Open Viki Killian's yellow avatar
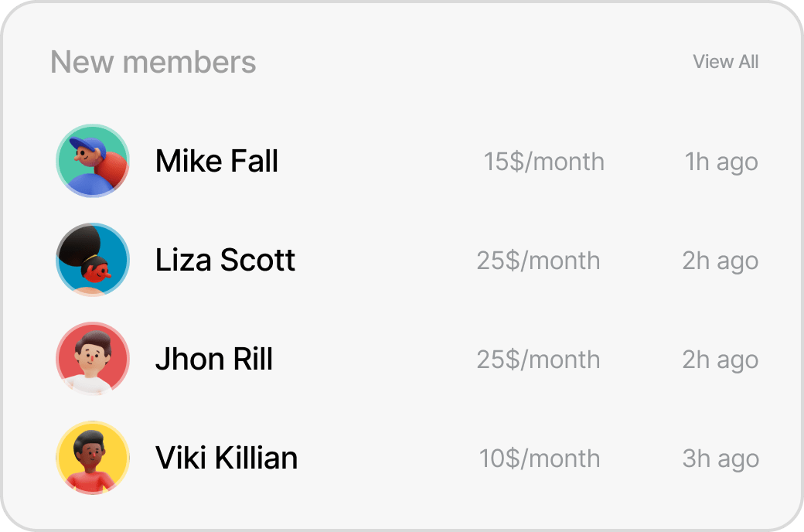 (93, 458)
